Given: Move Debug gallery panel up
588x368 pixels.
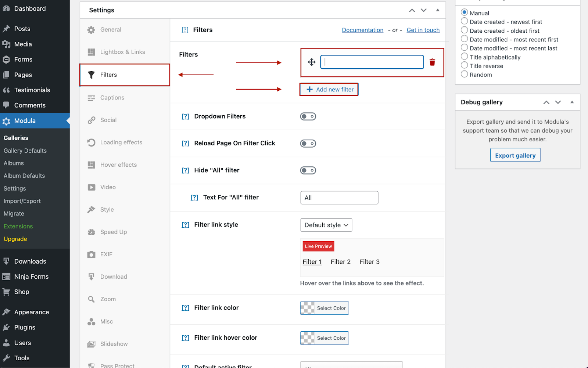Looking at the screenshot, I should tap(546, 102).
